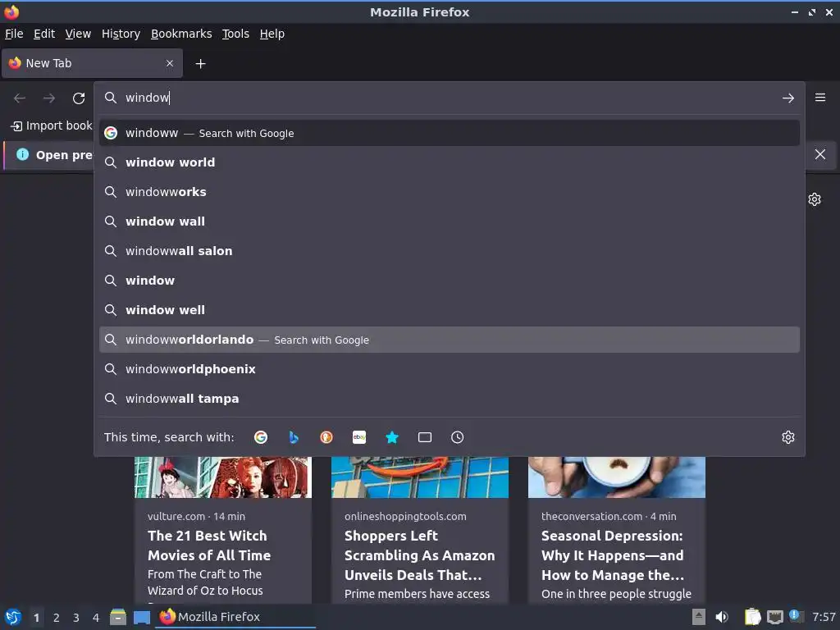The width and height of the screenshot is (840, 630).
Task: Select the 'windowwall tampa' suggestion
Action: click(450, 399)
